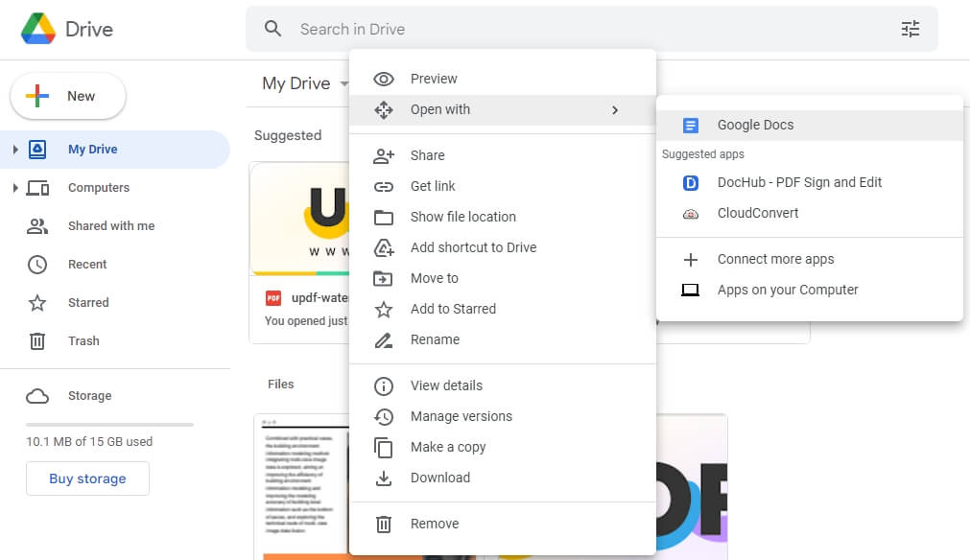
Task: Click the Add to Starred star icon
Action: point(384,309)
